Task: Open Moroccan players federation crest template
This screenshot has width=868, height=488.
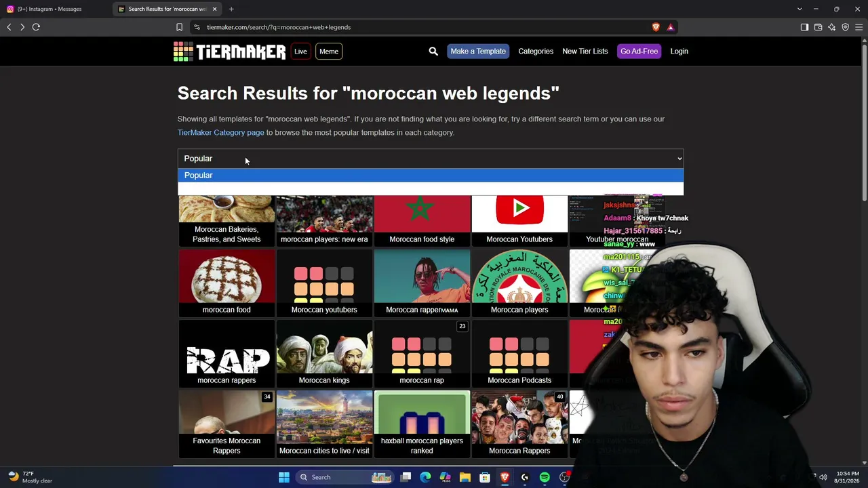Action: [x=519, y=283]
